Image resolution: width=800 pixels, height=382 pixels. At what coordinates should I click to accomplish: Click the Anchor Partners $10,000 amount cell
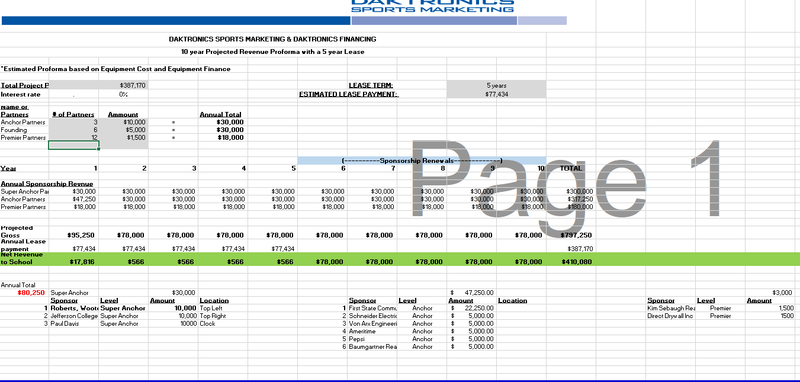(x=123, y=122)
